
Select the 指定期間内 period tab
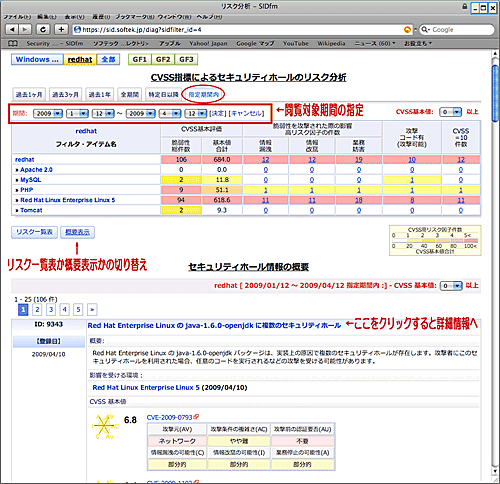[x=204, y=95]
